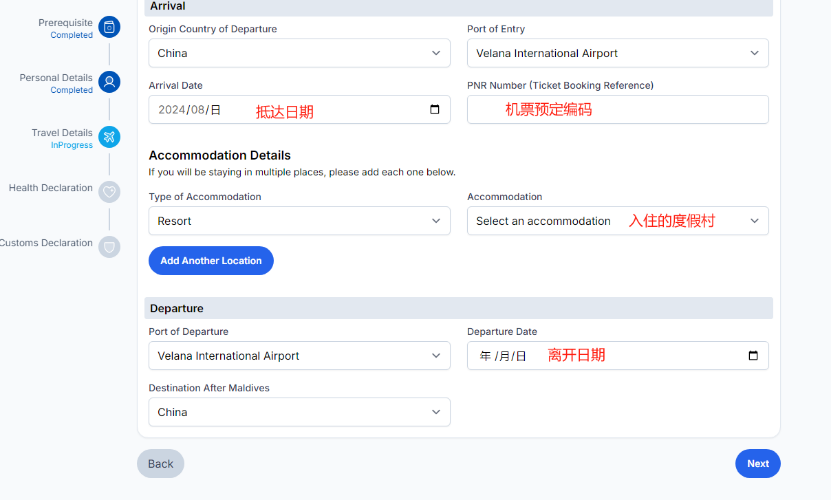Click the Back button
This screenshot has width=831, height=500.
click(160, 464)
